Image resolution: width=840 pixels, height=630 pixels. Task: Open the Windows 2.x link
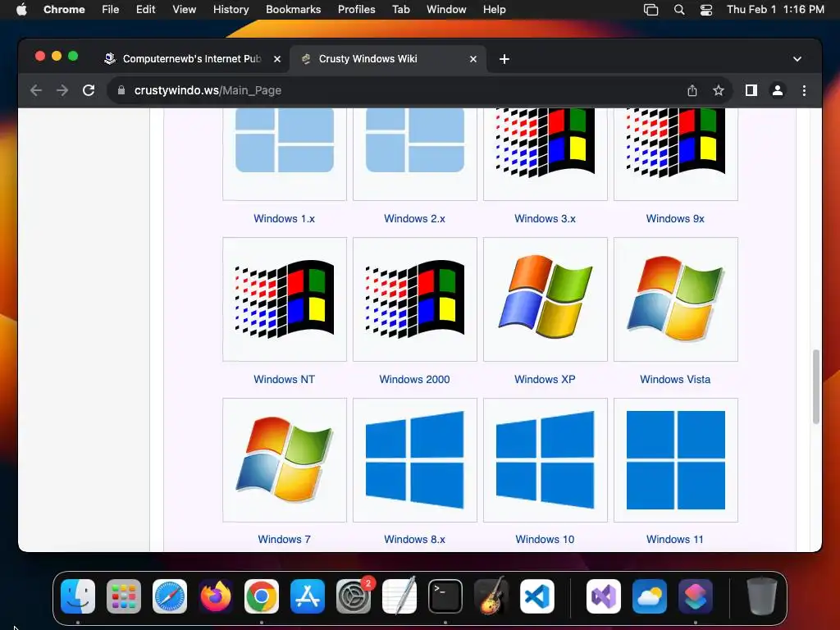(414, 218)
